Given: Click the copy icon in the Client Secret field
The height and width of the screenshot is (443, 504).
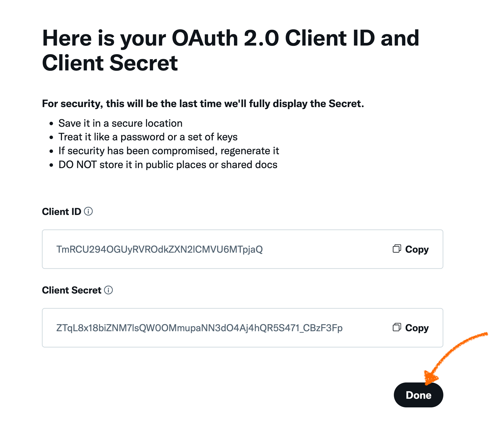Looking at the screenshot, I should click(x=397, y=327).
